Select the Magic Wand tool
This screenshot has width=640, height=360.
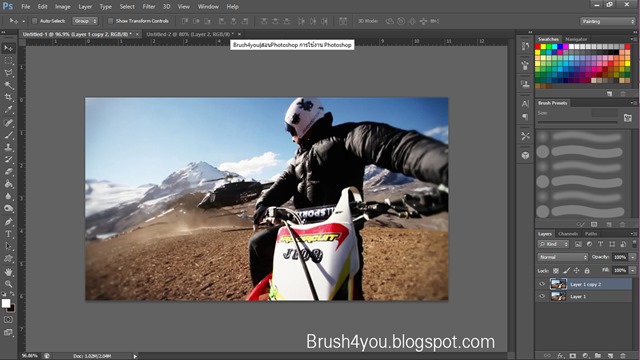[x=8, y=85]
